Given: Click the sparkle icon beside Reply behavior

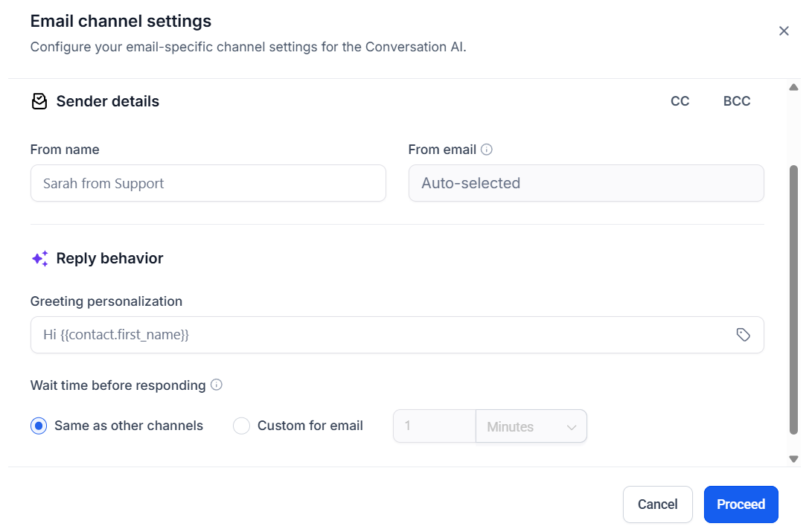Looking at the screenshot, I should click(x=40, y=258).
